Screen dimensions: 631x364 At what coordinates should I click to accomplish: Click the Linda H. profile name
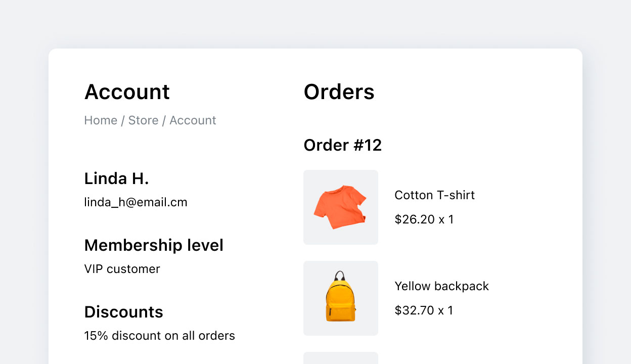coord(116,178)
